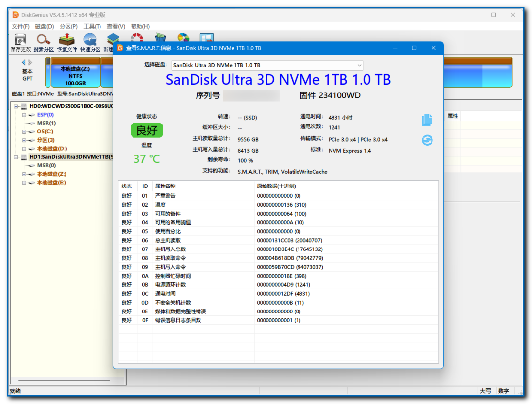
Task: Collapse the HD1 SanDisk disk tree node
Action: click(16, 157)
